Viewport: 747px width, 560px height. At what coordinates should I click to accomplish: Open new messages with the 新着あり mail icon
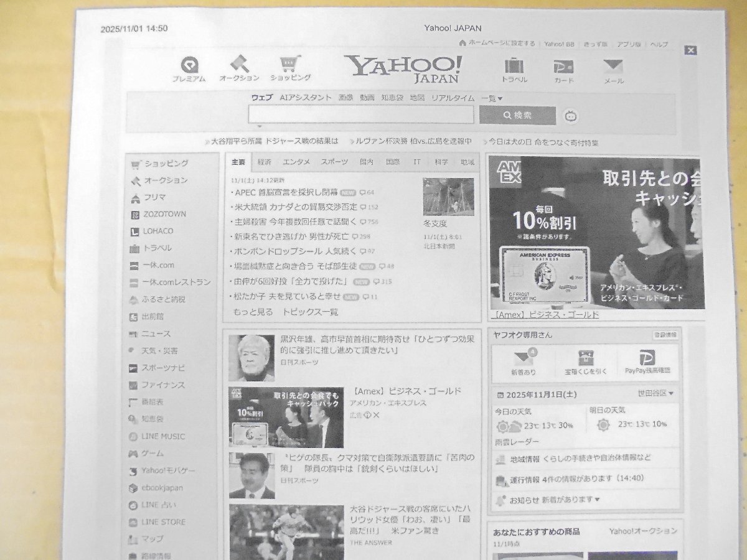525,360
